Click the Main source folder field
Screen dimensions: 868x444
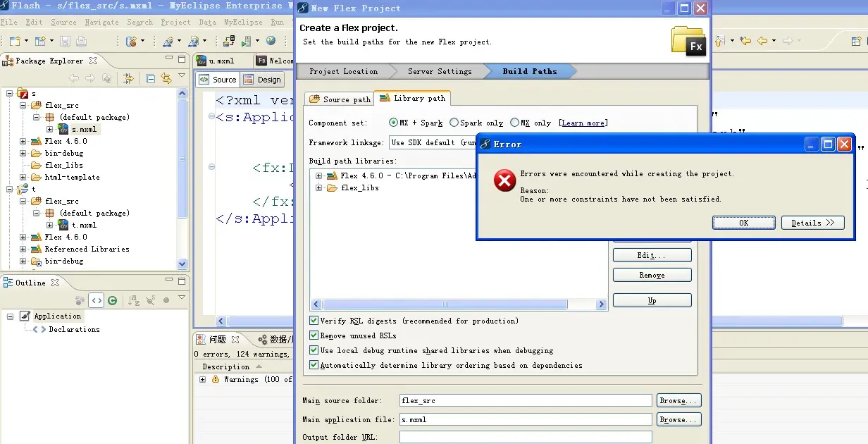[x=526, y=400]
